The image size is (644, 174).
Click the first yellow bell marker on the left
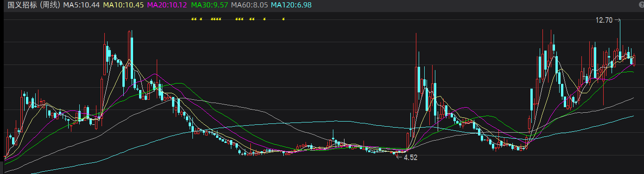192,19
